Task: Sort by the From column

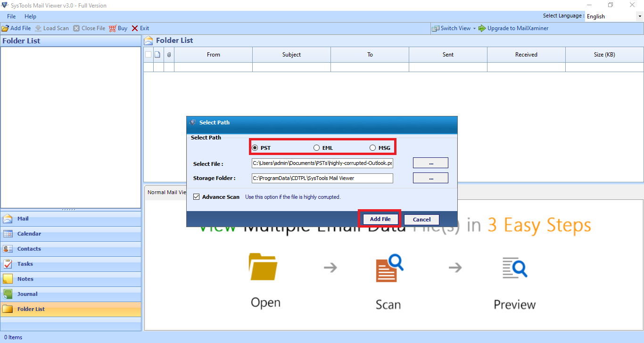Action: tap(214, 55)
